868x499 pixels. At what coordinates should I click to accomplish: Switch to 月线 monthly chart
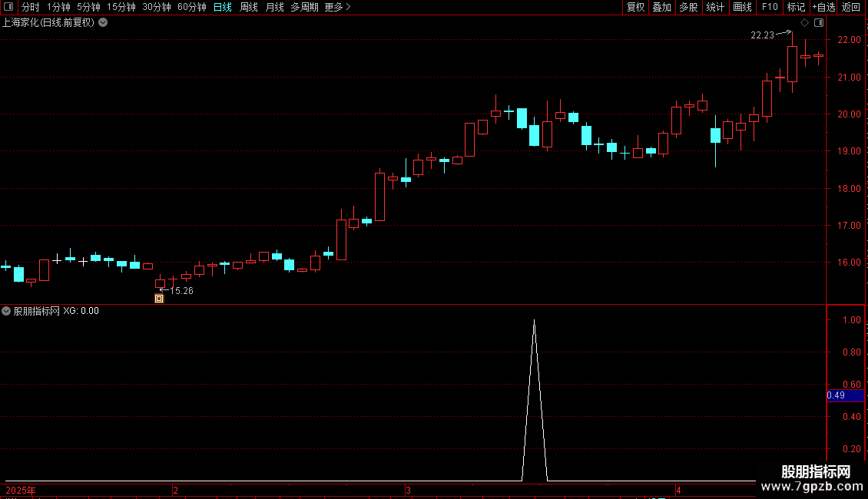tap(274, 7)
